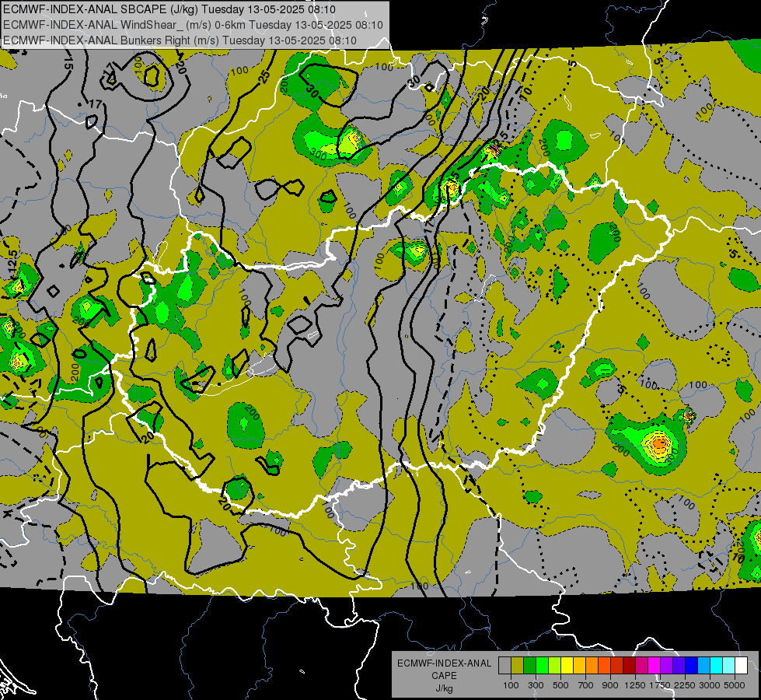Click the 25 contour label on map
Image resolution: width=761 pixels, height=700 pixels.
(264, 77)
